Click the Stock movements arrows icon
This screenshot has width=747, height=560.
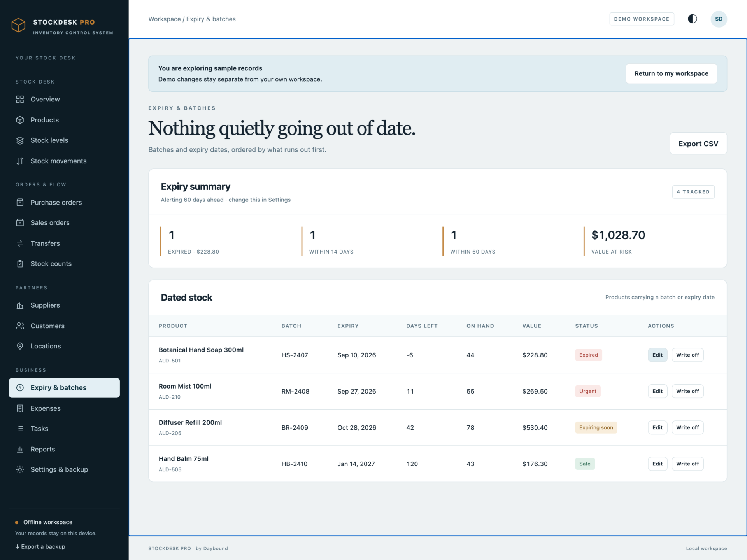20,161
